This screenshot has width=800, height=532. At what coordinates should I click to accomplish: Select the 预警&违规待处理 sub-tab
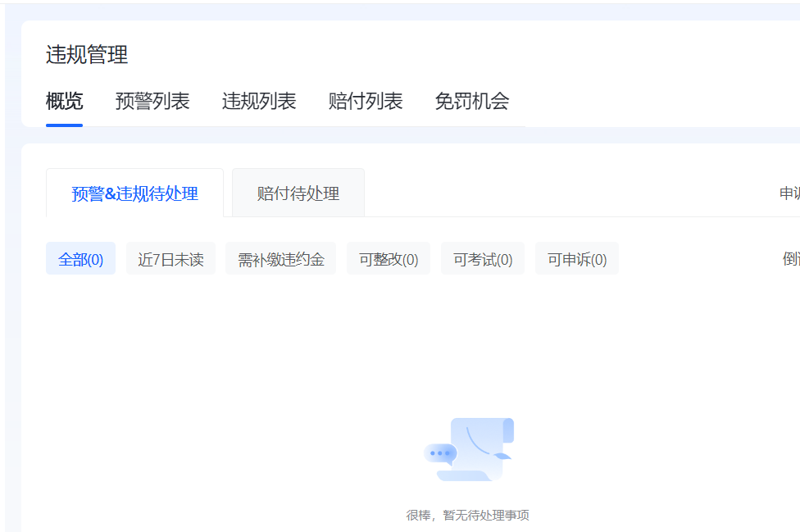tap(134, 193)
